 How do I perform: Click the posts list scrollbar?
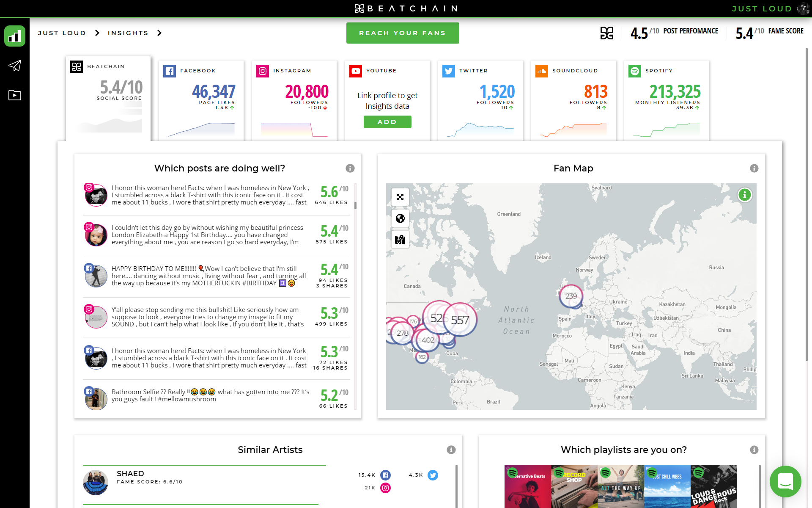pyautogui.click(x=355, y=205)
